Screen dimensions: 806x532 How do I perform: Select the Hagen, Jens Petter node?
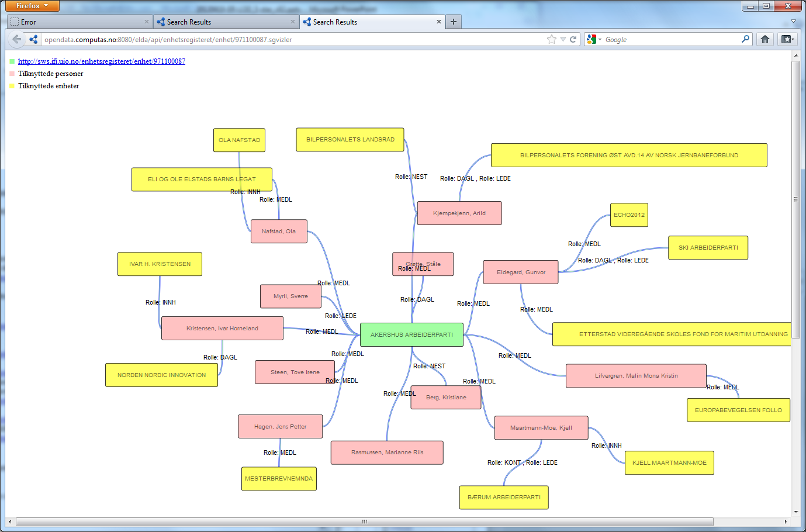coord(281,427)
